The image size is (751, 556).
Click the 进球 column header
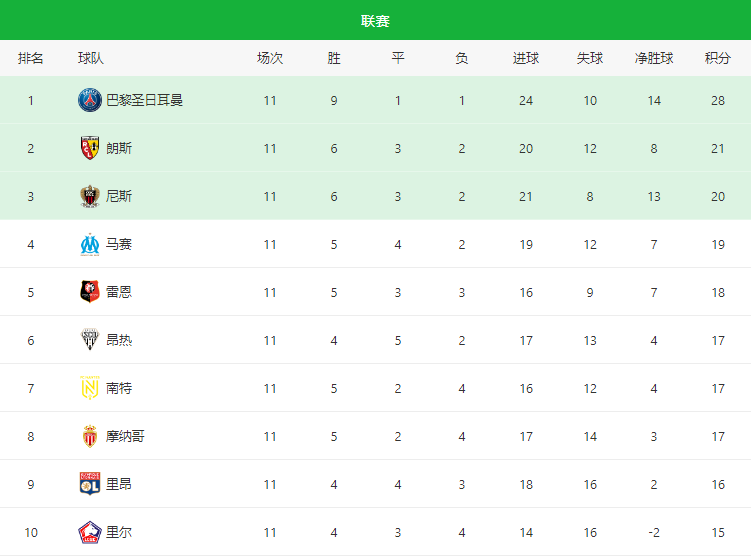526,58
